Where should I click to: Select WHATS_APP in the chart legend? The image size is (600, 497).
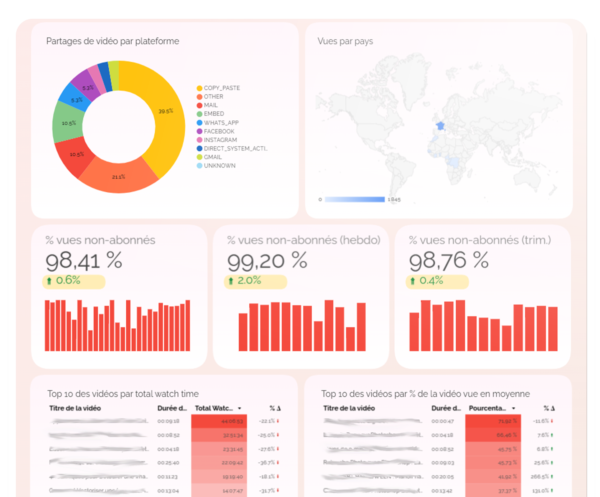point(218,123)
